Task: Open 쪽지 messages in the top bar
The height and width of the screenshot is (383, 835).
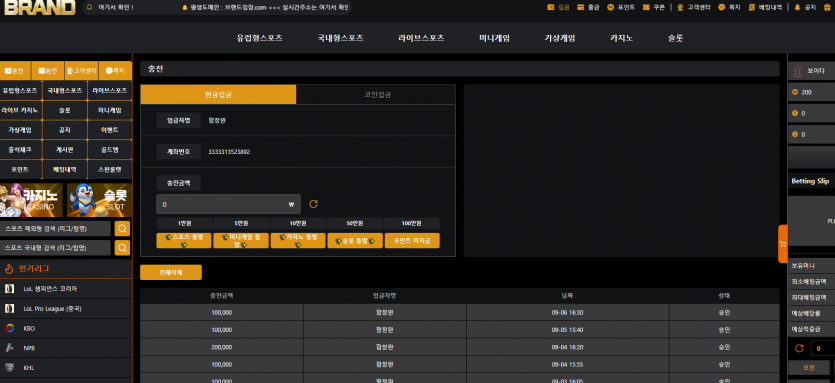Action: [730, 7]
